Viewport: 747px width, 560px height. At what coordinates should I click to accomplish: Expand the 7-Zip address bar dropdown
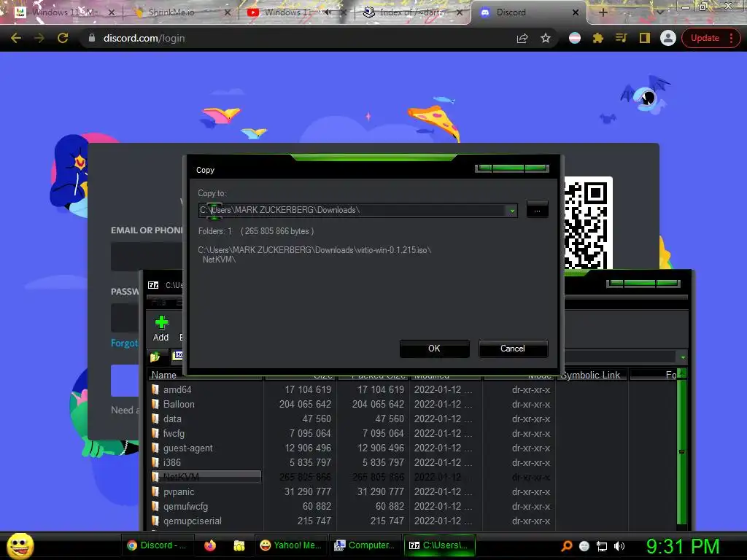[x=683, y=357]
